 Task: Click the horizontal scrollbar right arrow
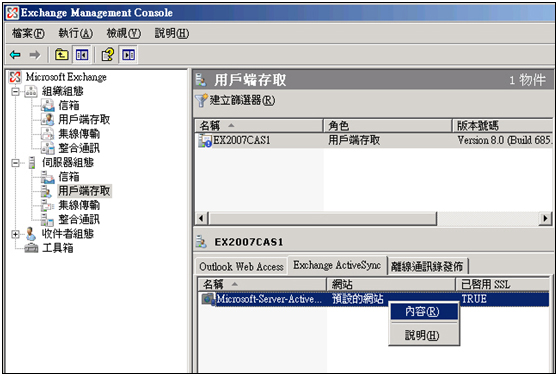point(545,218)
